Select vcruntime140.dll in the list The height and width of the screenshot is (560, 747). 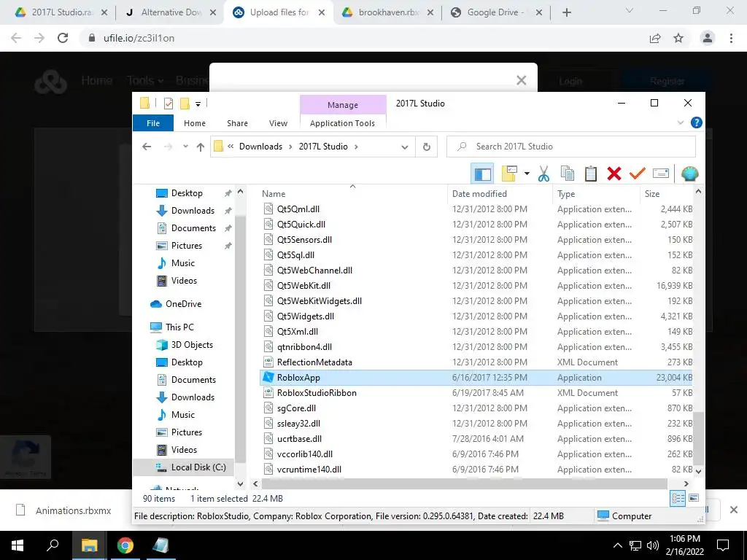click(476, 470)
